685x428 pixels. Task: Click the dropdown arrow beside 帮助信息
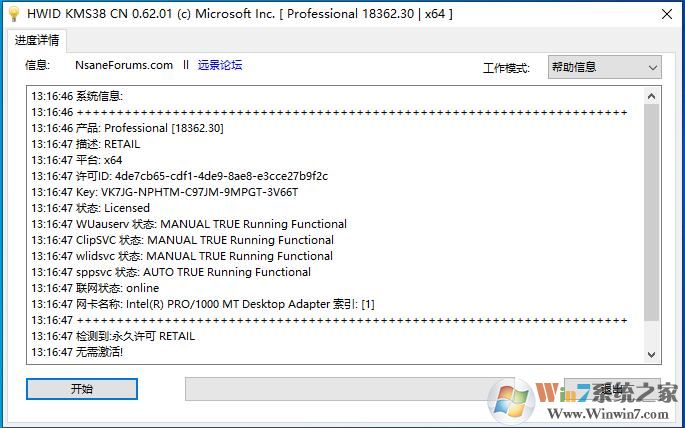652,67
